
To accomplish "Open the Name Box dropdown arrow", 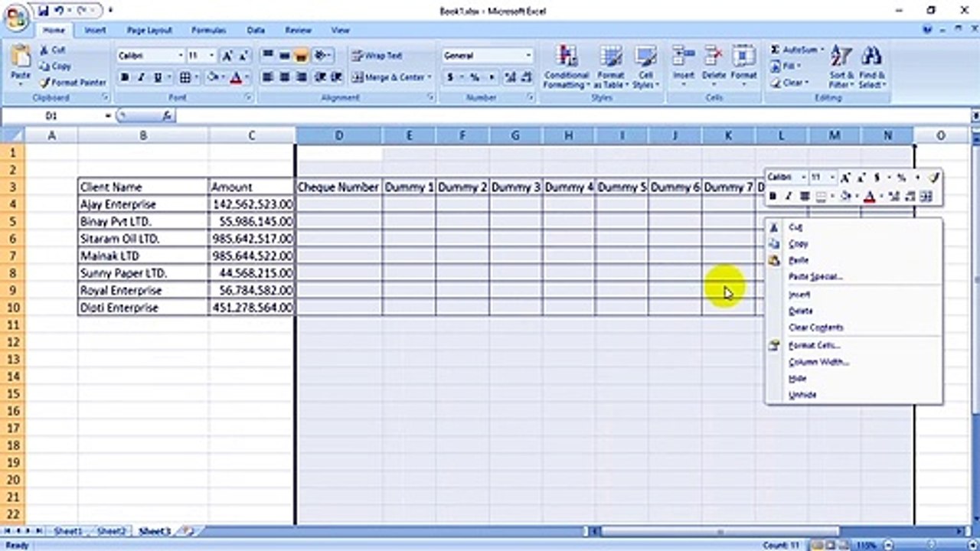I will point(108,116).
